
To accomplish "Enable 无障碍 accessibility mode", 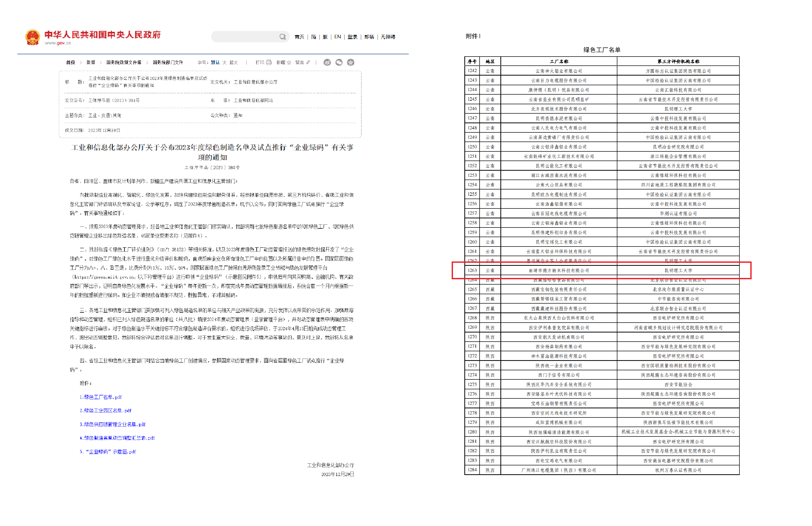I will tap(388, 37).
